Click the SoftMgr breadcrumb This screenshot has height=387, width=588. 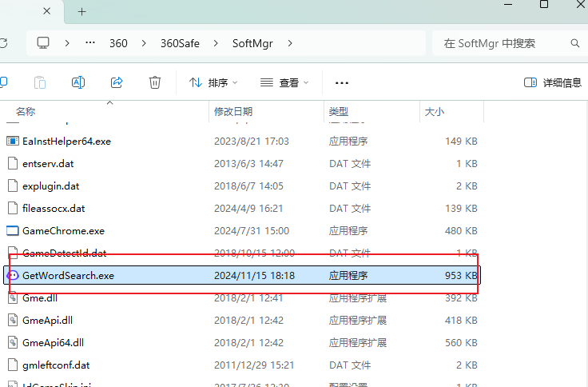point(252,43)
